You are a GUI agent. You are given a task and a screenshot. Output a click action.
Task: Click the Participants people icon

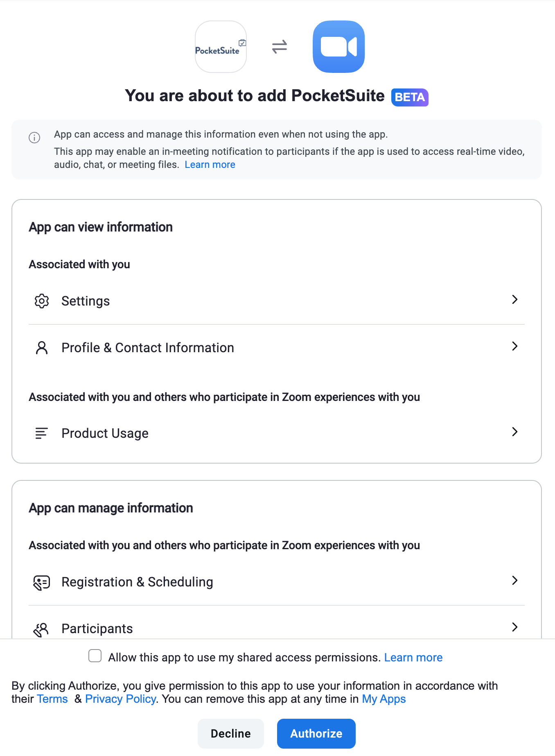click(x=41, y=629)
